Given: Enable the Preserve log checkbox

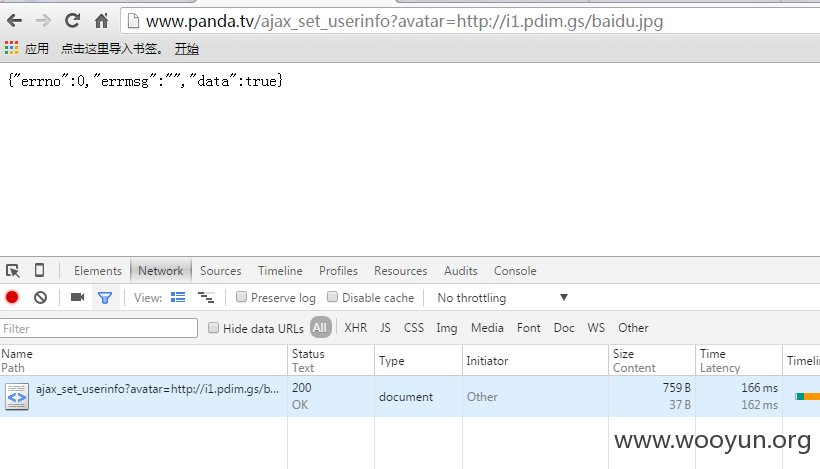Looking at the screenshot, I should 241,297.
